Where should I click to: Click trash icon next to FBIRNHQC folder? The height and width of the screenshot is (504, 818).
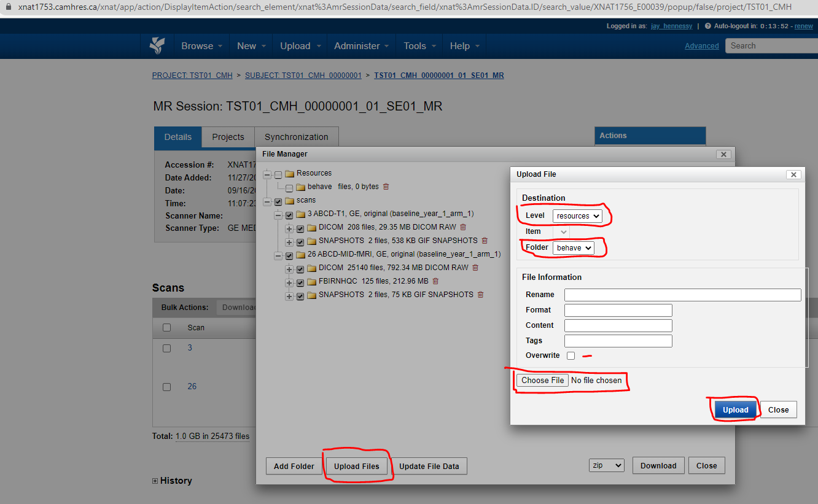[435, 281]
